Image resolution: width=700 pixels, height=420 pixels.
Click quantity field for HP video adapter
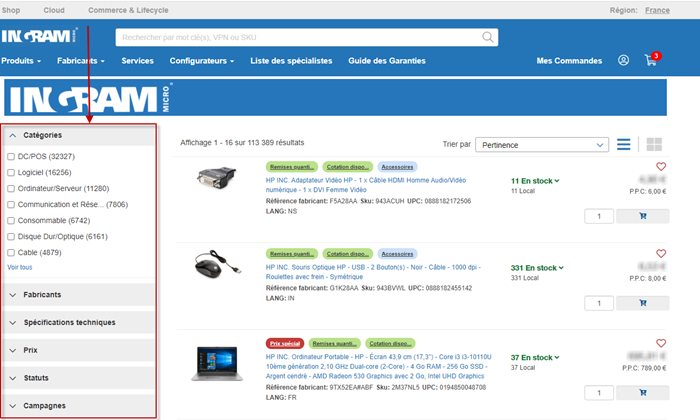(599, 216)
